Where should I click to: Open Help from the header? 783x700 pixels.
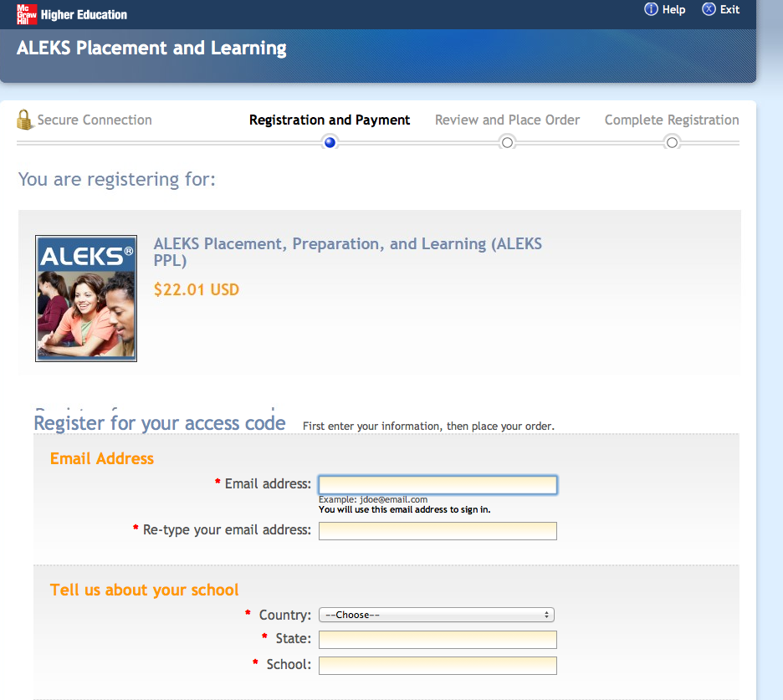coord(665,9)
